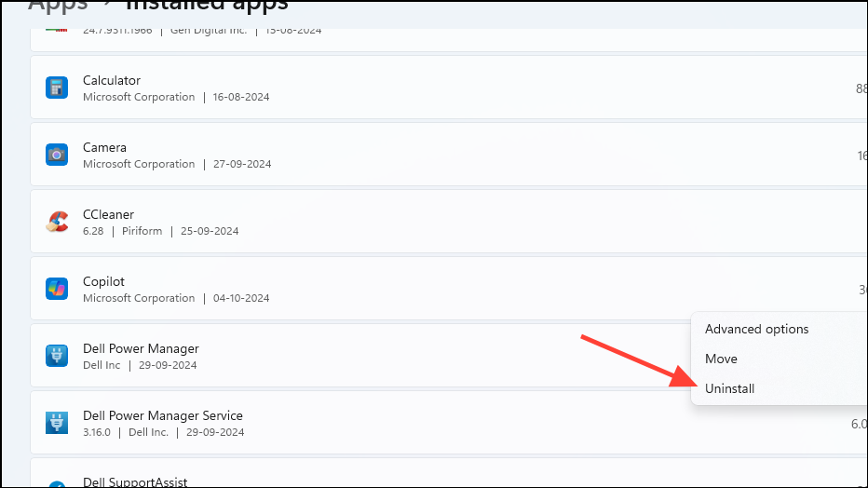Click the Dell Power Manager Service icon
The width and height of the screenshot is (868, 488).
click(x=57, y=423)
